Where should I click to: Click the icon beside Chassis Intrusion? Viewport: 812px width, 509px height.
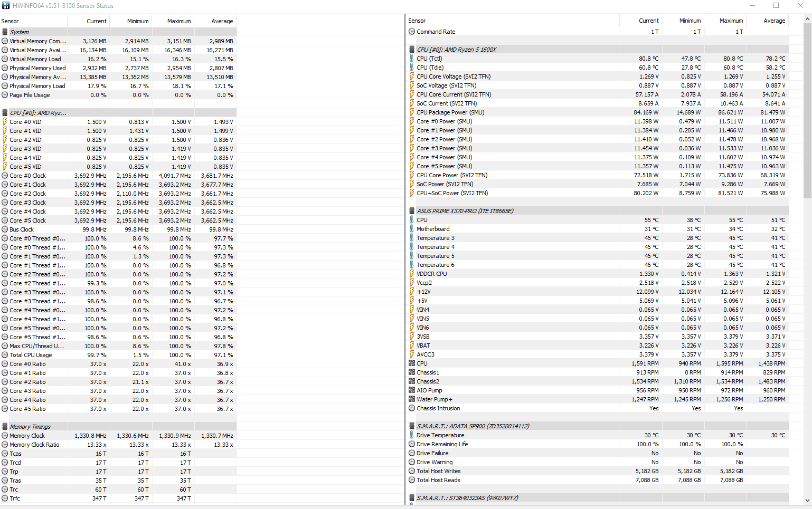click(x=412, y=408)
